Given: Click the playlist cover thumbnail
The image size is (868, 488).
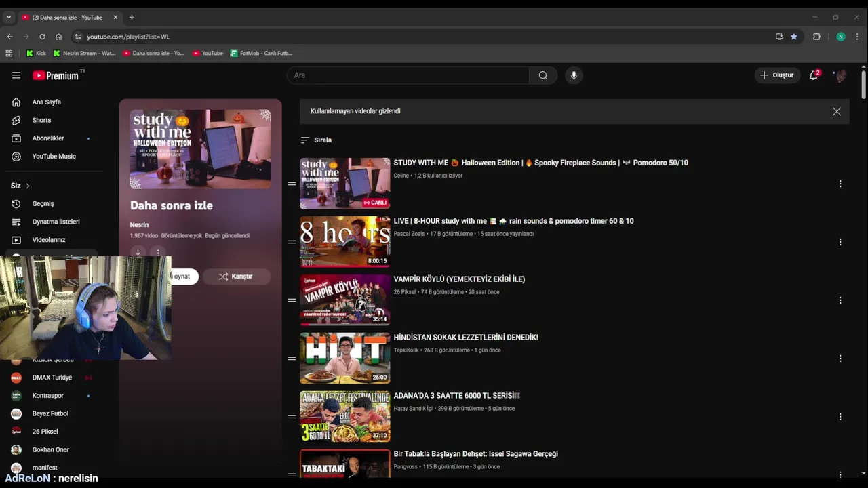Looking at the screenshot, I should [200, 149].
